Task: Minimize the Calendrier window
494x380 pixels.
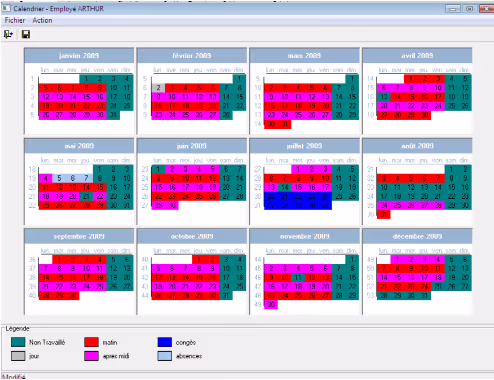Action: [453, 9]
